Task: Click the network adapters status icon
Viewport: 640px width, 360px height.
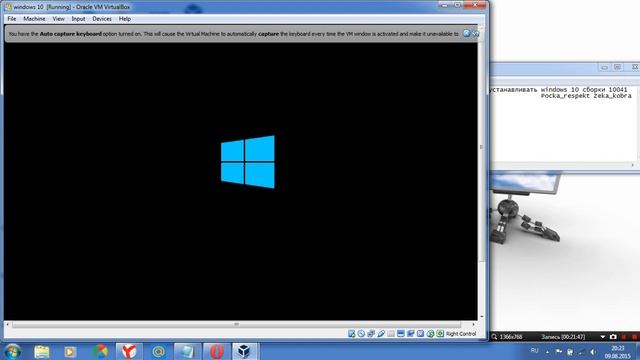Action: [x=371, y=333]
